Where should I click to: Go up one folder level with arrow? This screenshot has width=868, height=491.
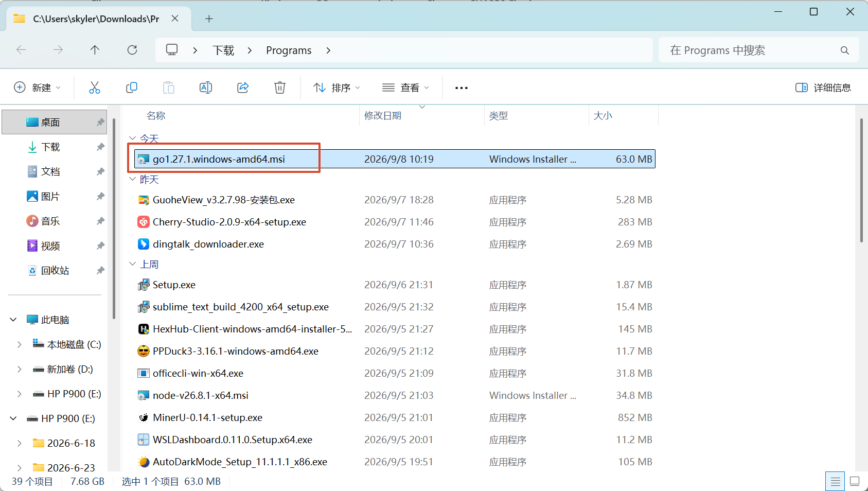click(x=95, y=50)
